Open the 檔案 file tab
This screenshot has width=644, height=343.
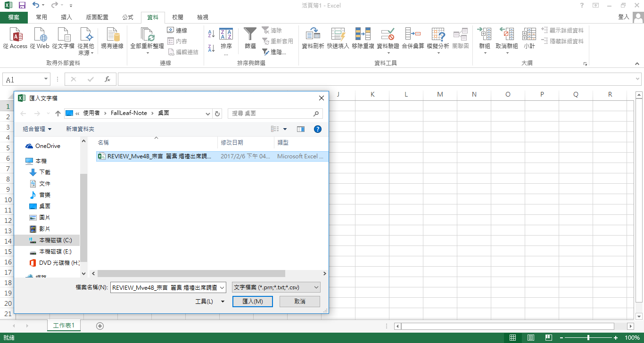14,17
